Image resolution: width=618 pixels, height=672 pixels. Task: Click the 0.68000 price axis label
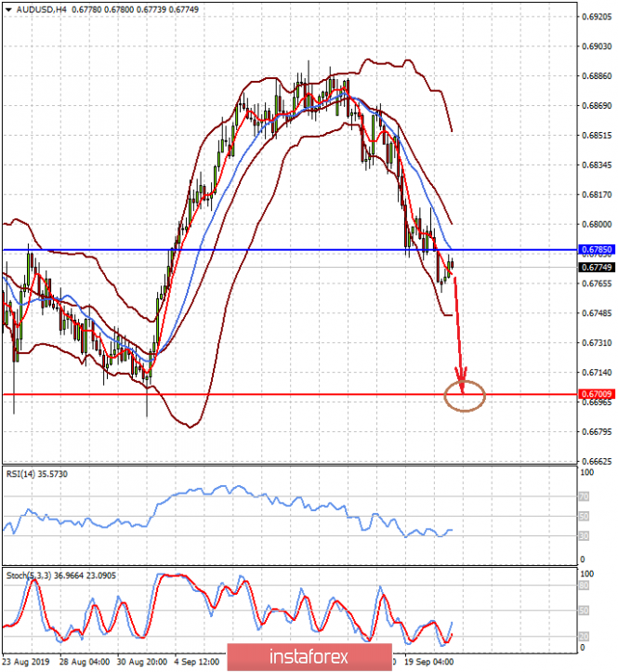coord(596,224)
